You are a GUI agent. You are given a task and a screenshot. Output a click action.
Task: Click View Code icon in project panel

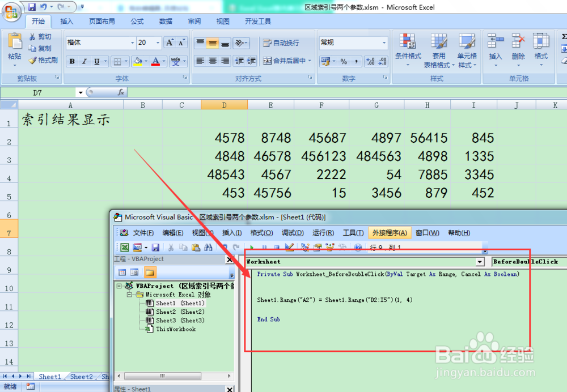click(x=122, y=272)
